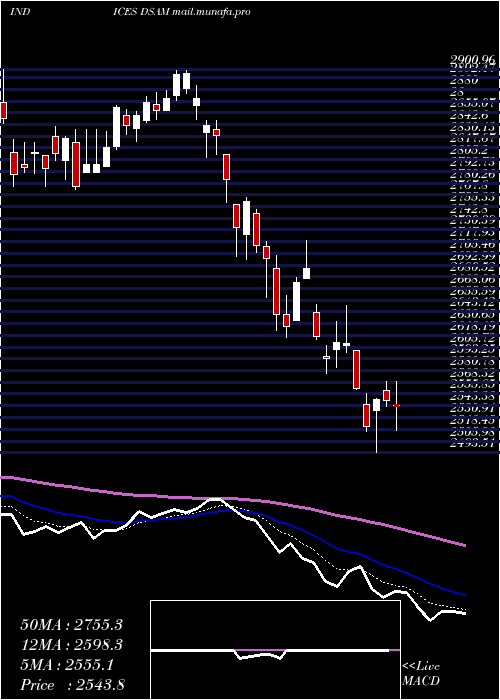Click the 2643.12 price axis label
The image size is (500, 700).
[x=474, y=303]
